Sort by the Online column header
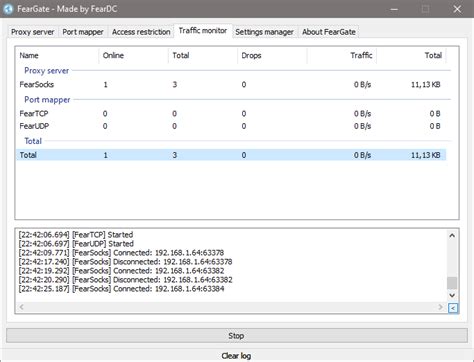 click(134, 55)
